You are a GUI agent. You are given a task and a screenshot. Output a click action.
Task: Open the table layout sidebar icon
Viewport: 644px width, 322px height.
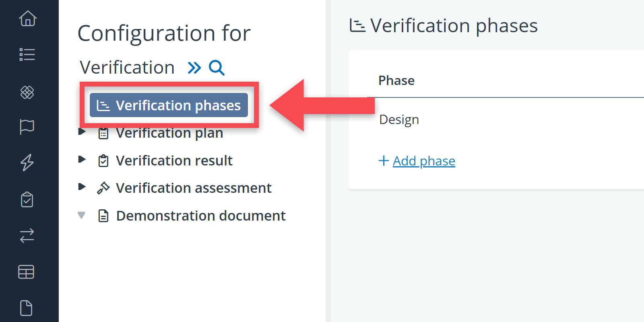27,272
